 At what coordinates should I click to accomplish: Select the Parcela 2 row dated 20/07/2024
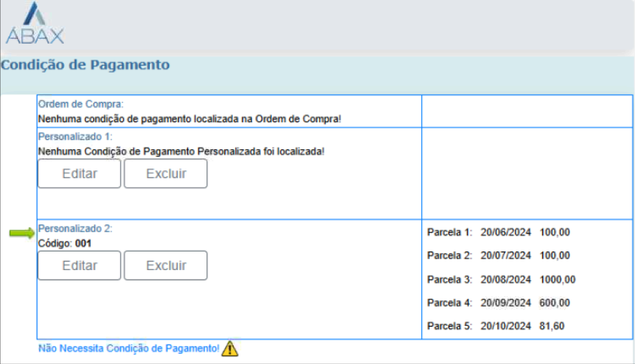499,255
